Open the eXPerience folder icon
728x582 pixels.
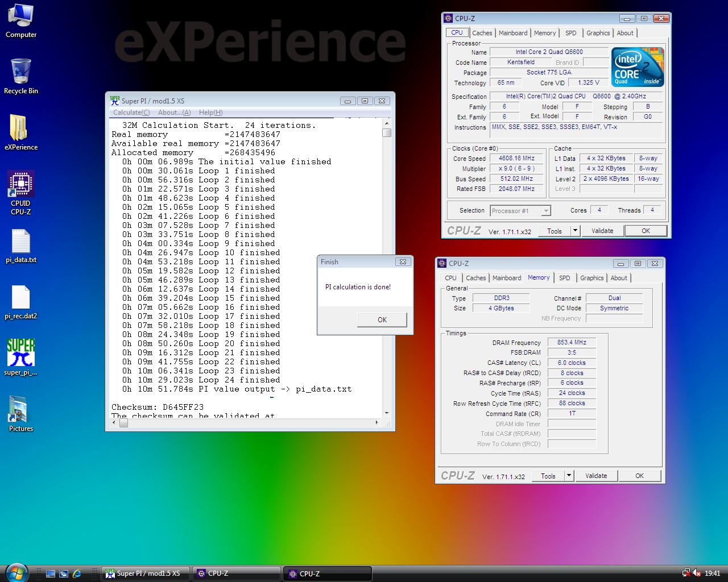tap(21, 132)
